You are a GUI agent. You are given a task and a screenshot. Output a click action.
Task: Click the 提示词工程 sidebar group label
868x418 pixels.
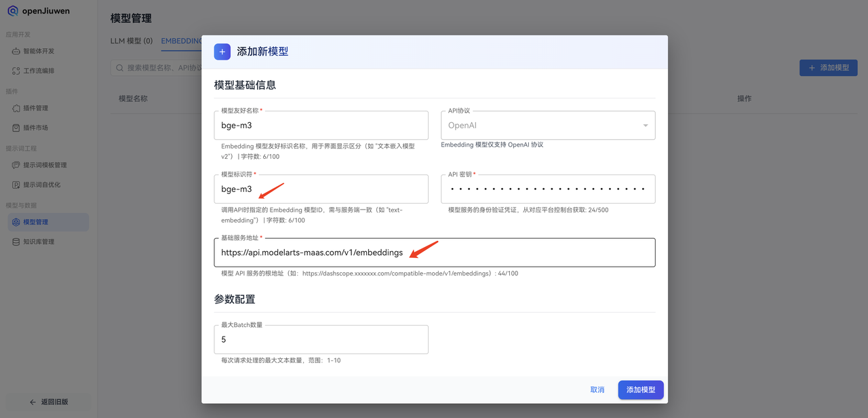21,149
